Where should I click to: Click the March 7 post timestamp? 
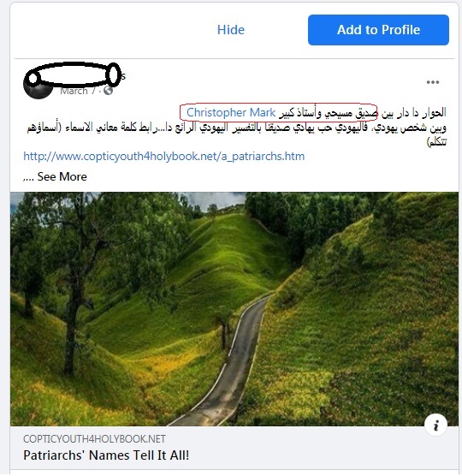pos(78,91)
